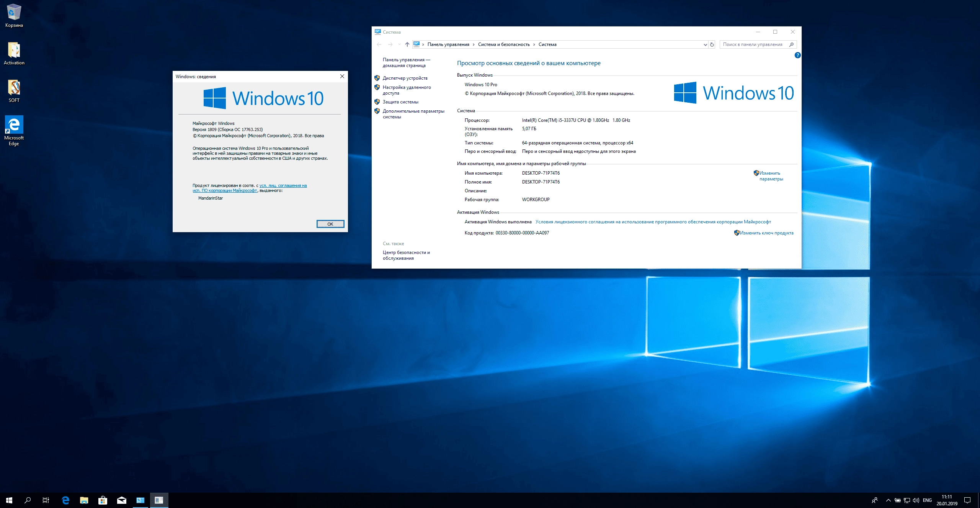Open the volume speaker tray icon
This screenshot has width=980, height=508.
(x=916, y=500)
